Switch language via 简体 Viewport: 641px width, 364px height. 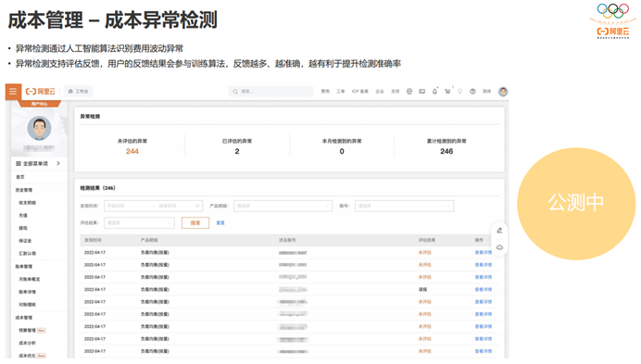486,92
